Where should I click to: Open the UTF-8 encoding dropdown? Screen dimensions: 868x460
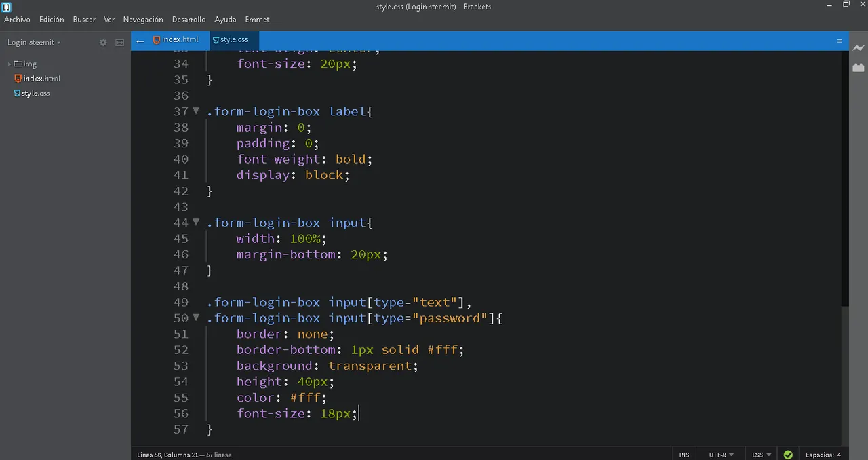pyautogui.click(x=722, y=455)
